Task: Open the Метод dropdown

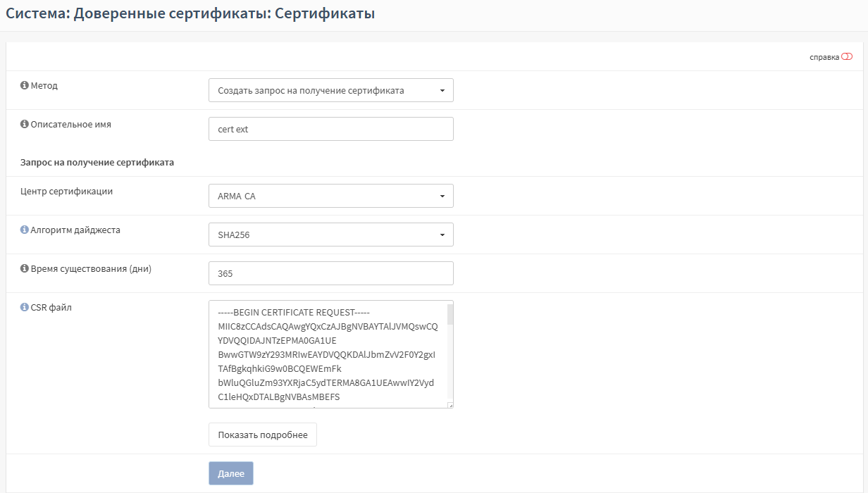Action: click(330, 90)
